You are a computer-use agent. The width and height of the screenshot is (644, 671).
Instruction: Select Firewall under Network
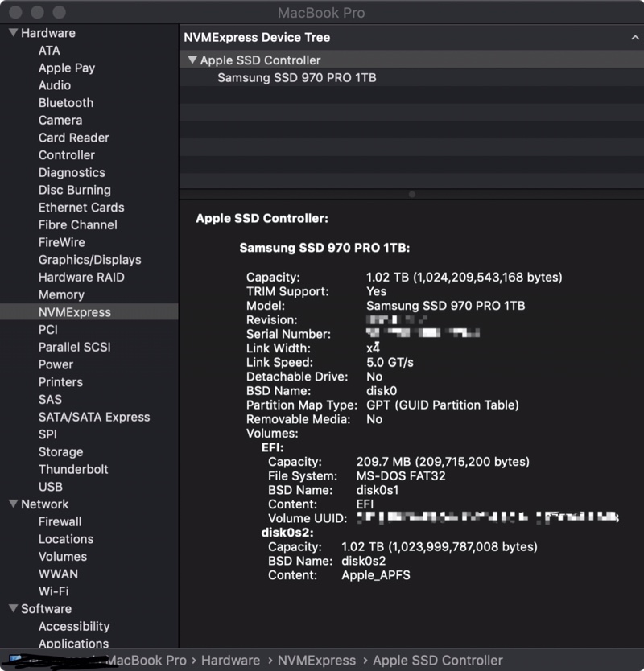pyautogui.click(x=60, y=521)
